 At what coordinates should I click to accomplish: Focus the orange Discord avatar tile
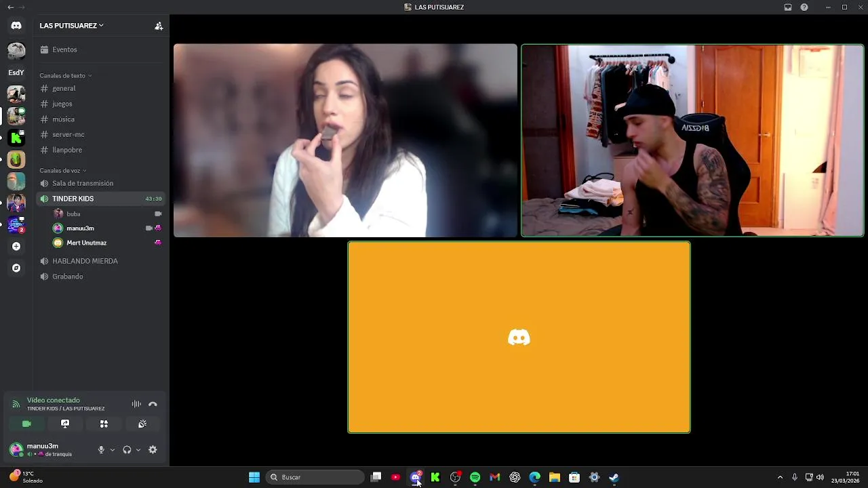tap(519, 338)
